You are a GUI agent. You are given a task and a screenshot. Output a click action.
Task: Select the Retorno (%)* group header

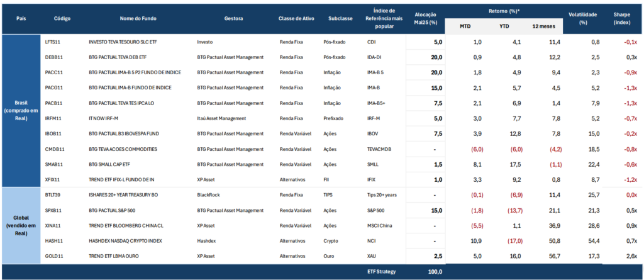click(x=504, y=11)
